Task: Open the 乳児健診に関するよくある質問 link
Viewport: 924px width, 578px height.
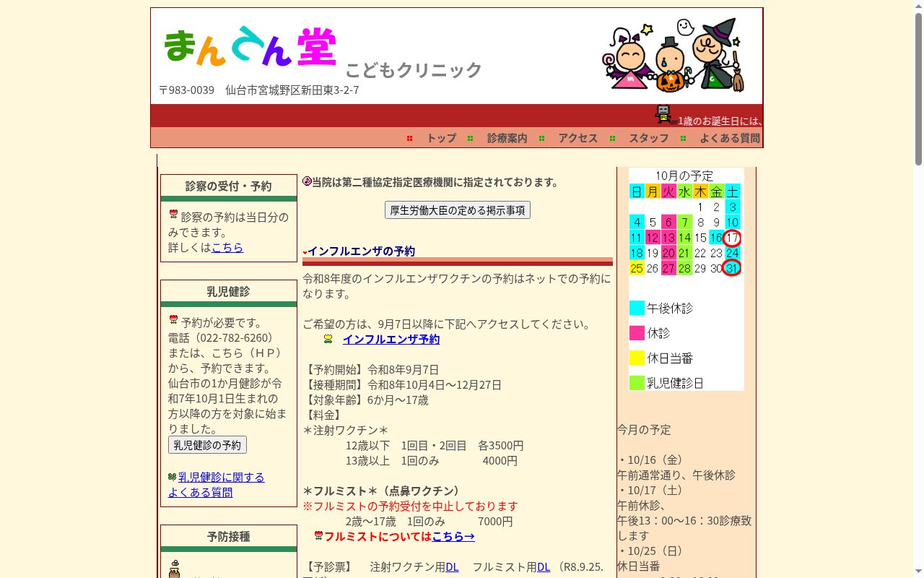Action: point(217,485)
